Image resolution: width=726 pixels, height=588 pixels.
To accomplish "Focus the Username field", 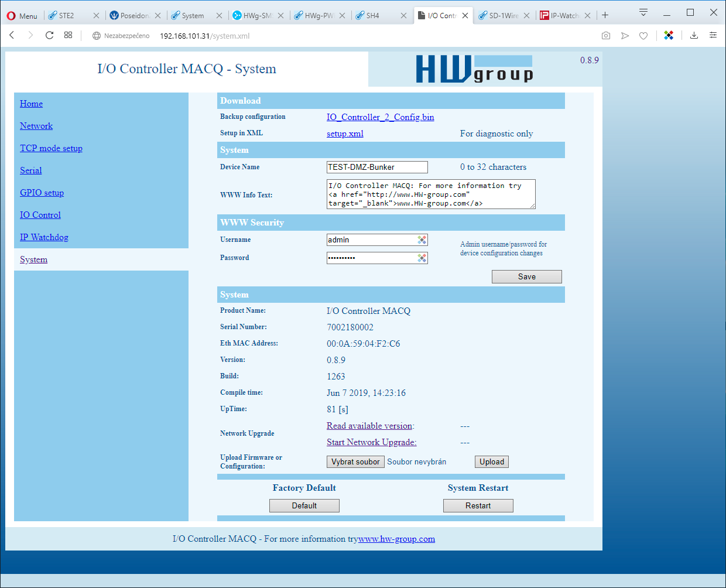I will point(377,240).
